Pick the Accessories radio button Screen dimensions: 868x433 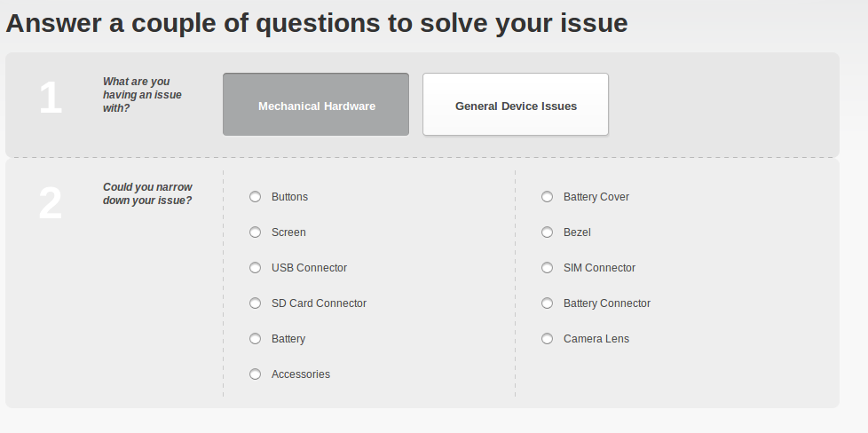(x=256, y=374)
